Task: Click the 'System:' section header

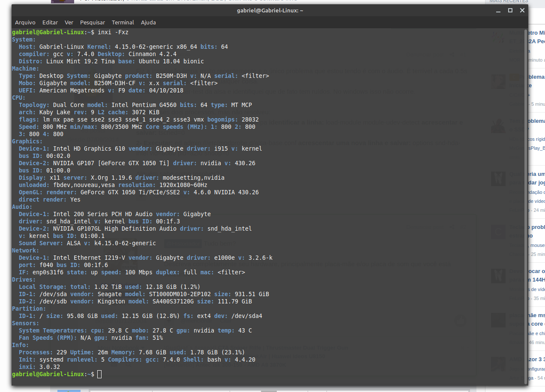Action: click(24, 39)
